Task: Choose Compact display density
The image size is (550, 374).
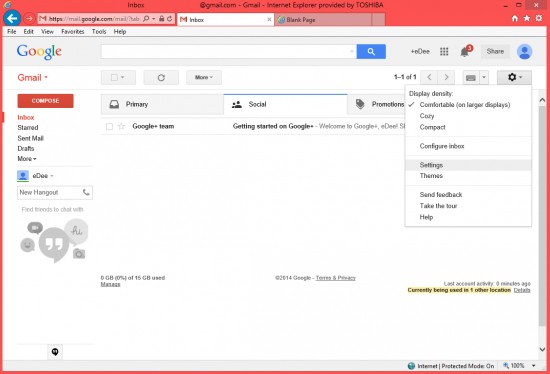Action: click(x=432, y=127)
